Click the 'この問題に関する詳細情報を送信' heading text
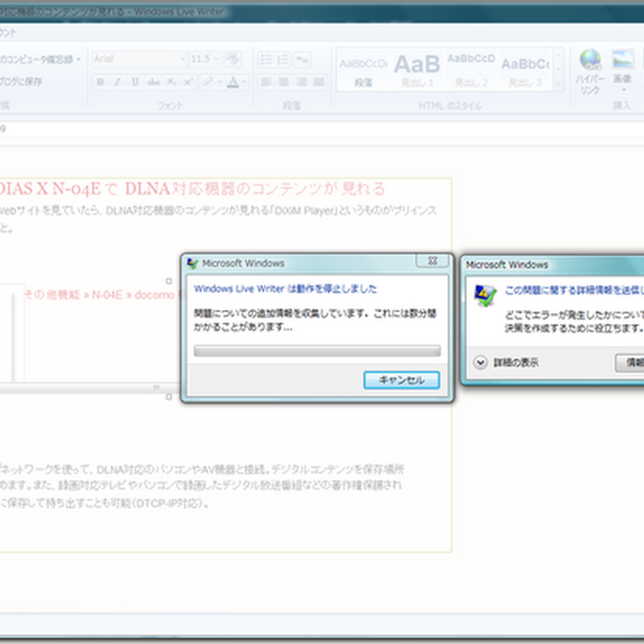The image size is (644, 644). 574,290
